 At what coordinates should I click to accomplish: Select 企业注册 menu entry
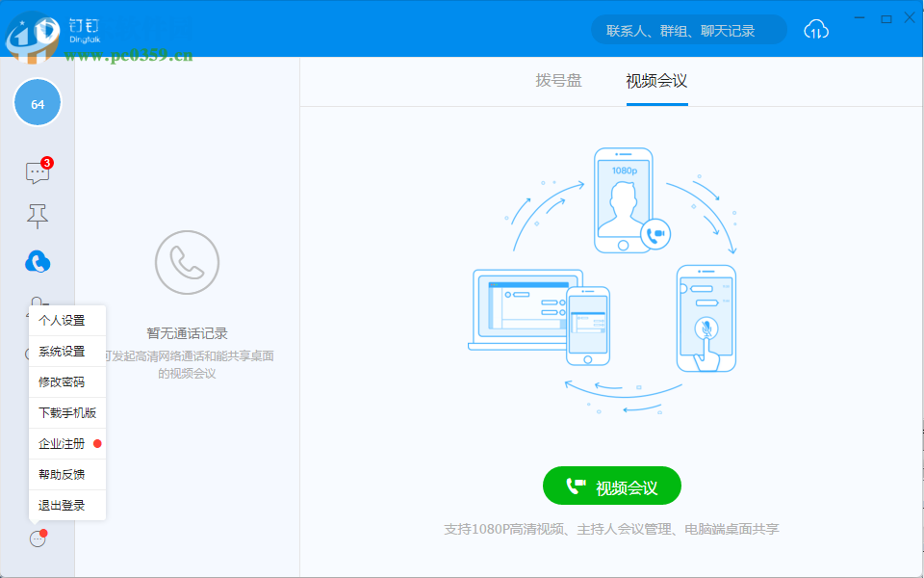[67, 443]
